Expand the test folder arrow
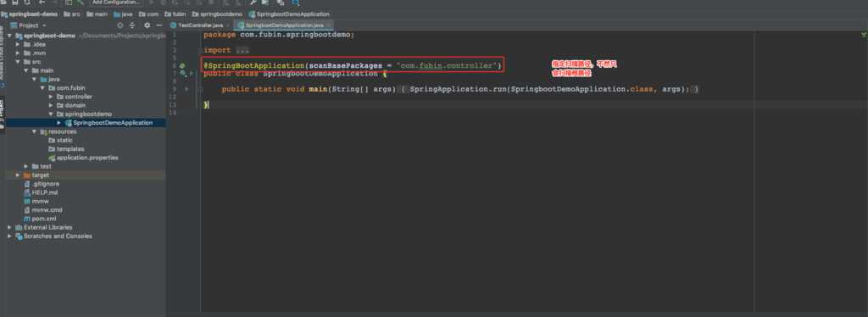 click(x=25, y=166)
